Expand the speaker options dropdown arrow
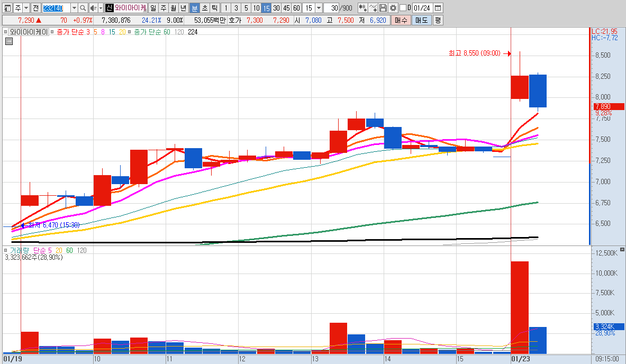Viewport: 626px width, 364px height. pyautogui.click(x=101, y=8)
